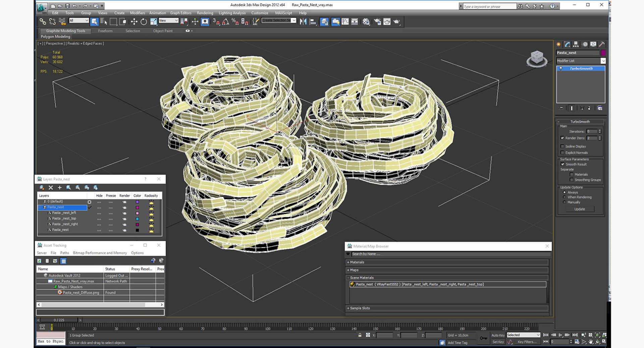Uncheck the Smooth Result checkbox
Image resolution: width=644 pixels, height=348 pixels.
[x=562, y=164]
